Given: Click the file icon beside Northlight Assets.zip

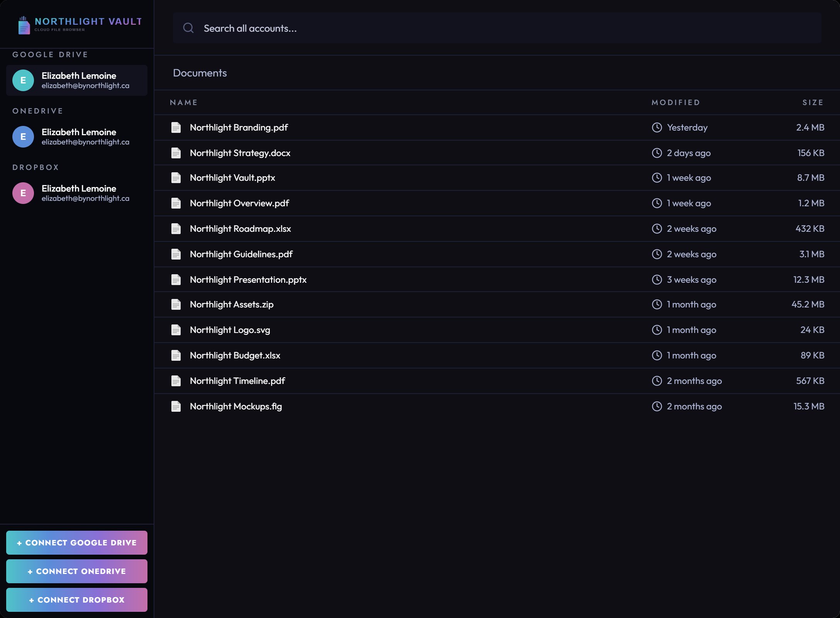Looking at the screenshot, I should point(176,304).
